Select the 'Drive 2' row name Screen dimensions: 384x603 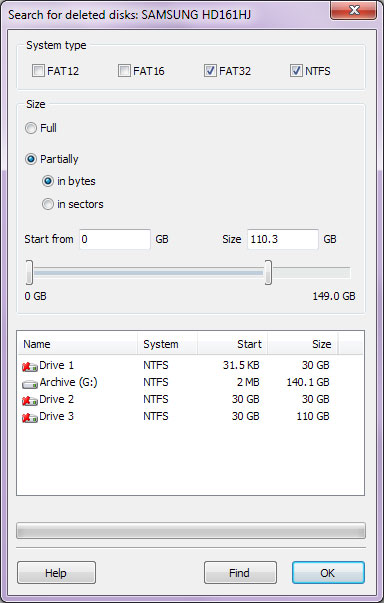click(x=57, y=399)
